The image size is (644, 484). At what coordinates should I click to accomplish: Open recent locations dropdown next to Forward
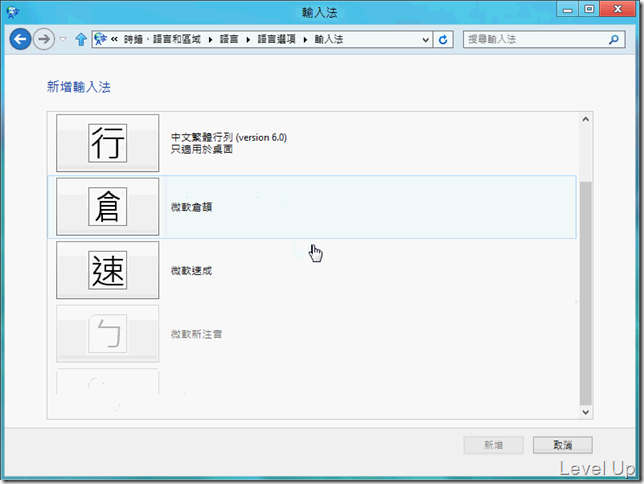(63, 39)
